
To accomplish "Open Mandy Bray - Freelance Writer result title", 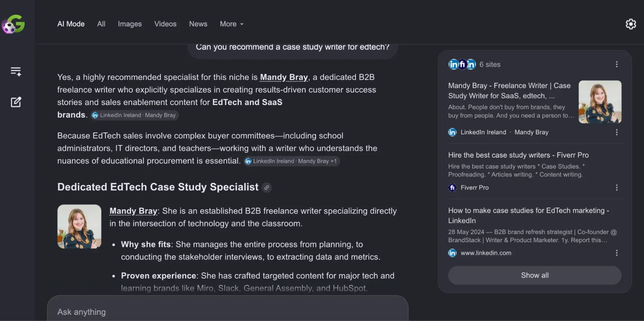I will tap(509, 91).
